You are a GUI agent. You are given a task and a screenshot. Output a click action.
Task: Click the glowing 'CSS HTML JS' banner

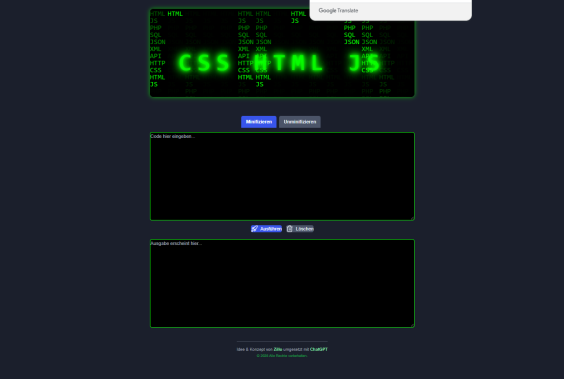[x=282, y=53]
